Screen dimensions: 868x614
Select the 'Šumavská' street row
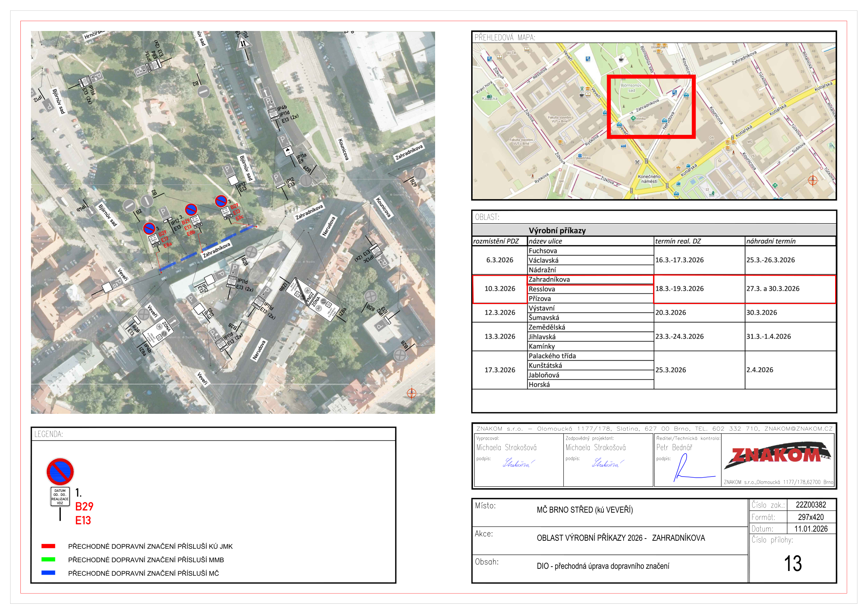click(591, 318)
